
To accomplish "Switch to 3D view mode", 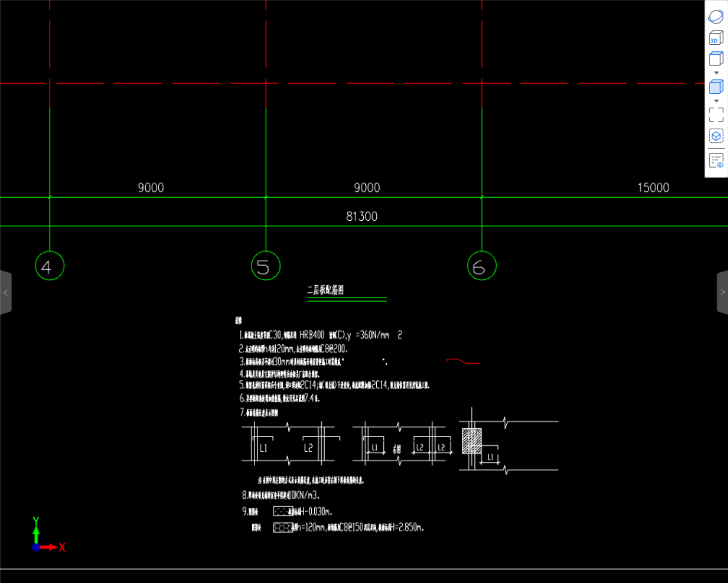I will [716, 38].
